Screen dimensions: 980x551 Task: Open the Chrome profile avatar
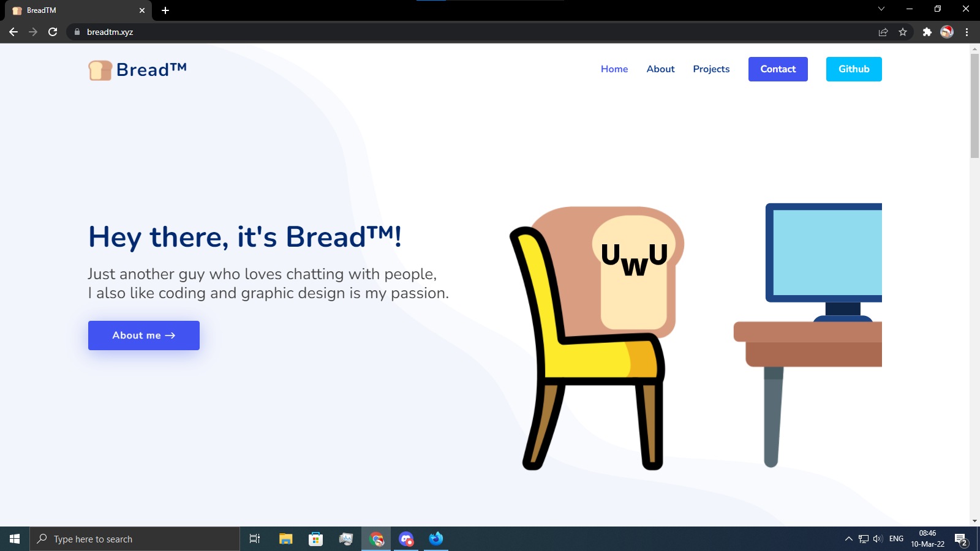coord(946,32)
